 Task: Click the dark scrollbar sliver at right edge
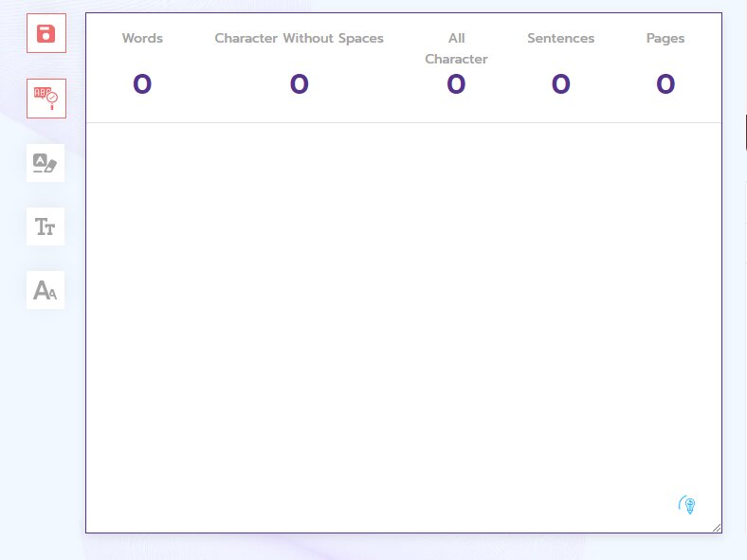(x=745, y=133)
